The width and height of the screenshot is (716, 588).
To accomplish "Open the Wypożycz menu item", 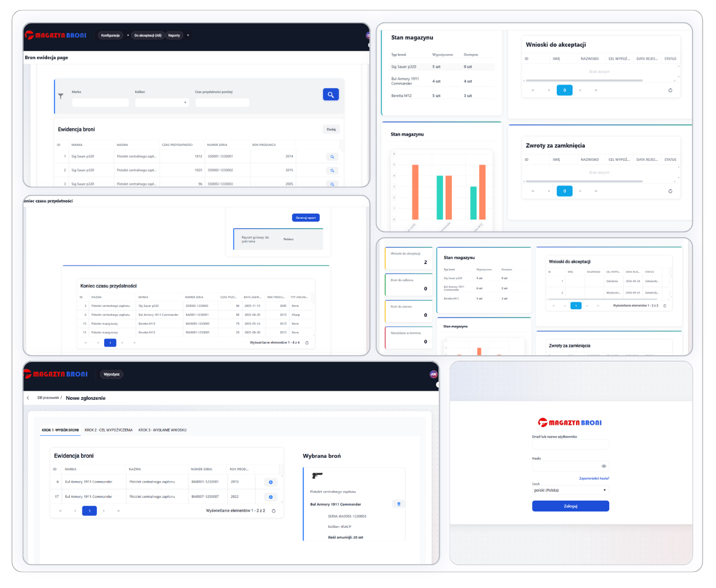I will (x=111, y=374).
